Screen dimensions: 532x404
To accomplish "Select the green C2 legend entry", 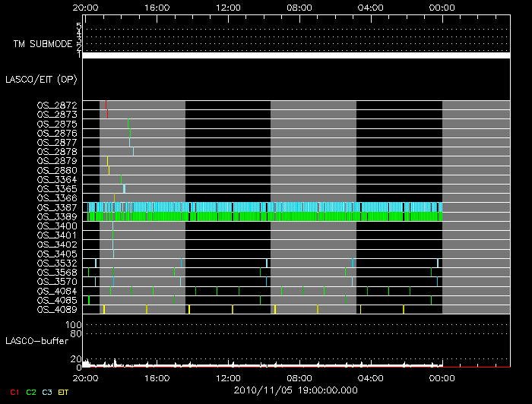I will 31,392.
